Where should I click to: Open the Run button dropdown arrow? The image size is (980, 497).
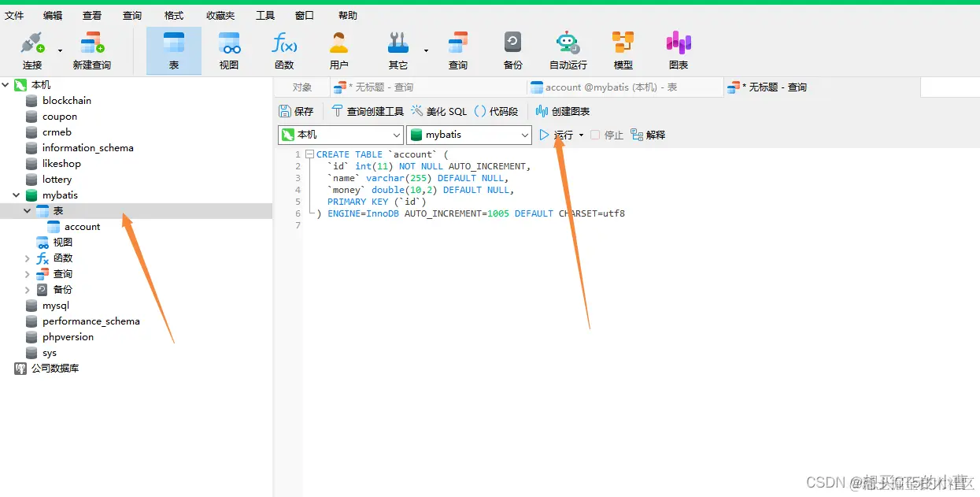(x=582, y=135)
